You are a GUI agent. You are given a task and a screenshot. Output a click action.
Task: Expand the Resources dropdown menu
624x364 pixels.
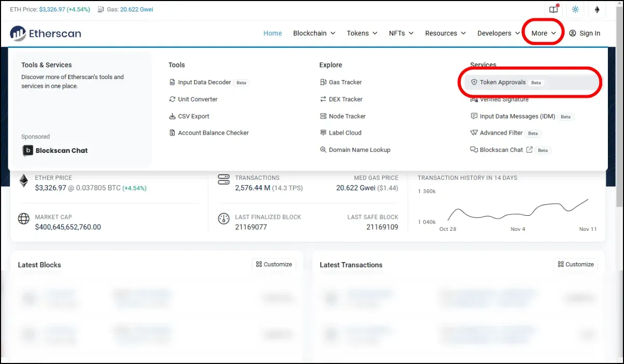446,33
